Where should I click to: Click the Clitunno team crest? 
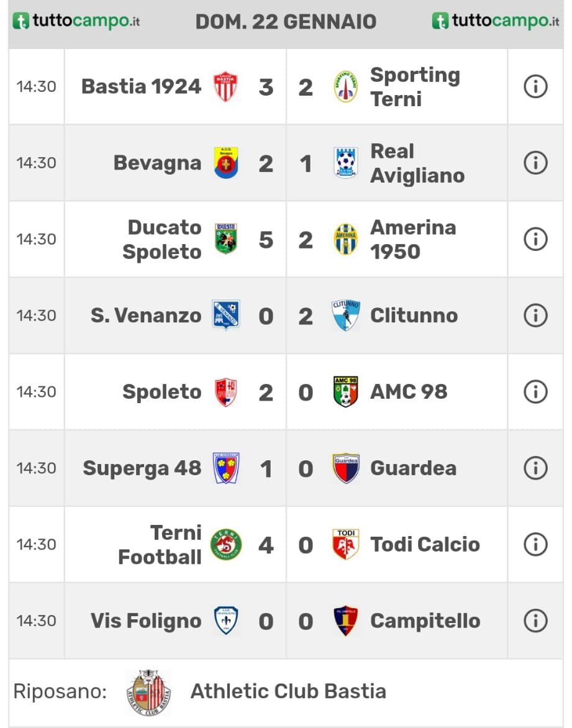(346, 316)
